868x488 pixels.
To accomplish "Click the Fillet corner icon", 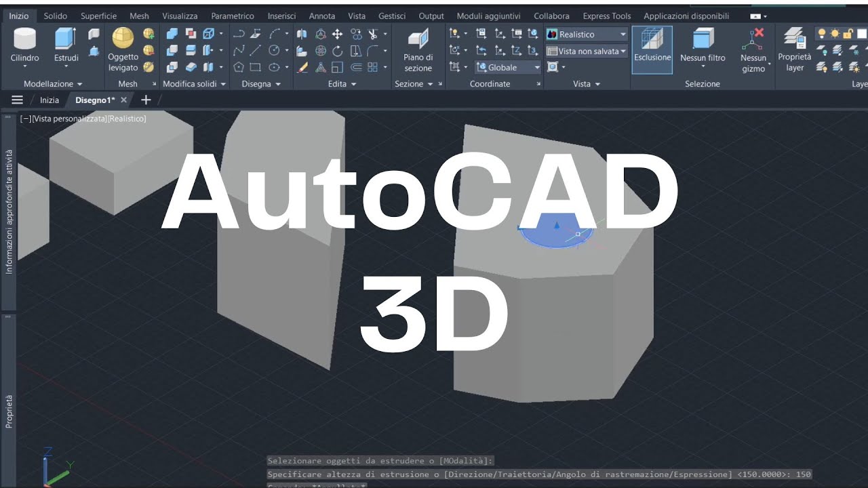I will 372,50.
